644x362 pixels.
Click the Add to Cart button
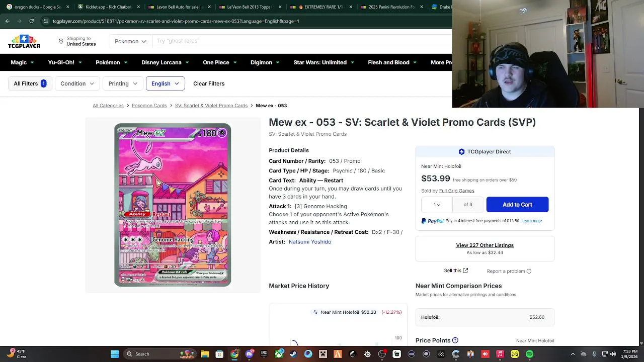coord(517,205)
